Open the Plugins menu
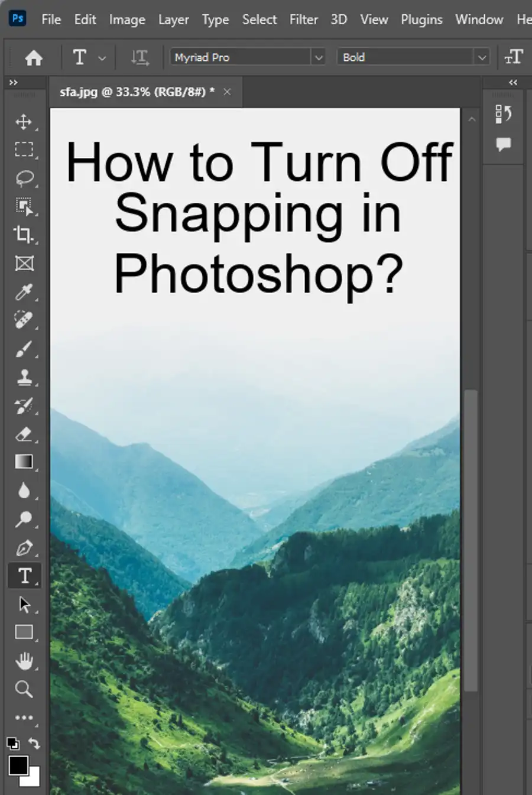 click(x=421, y=20)
